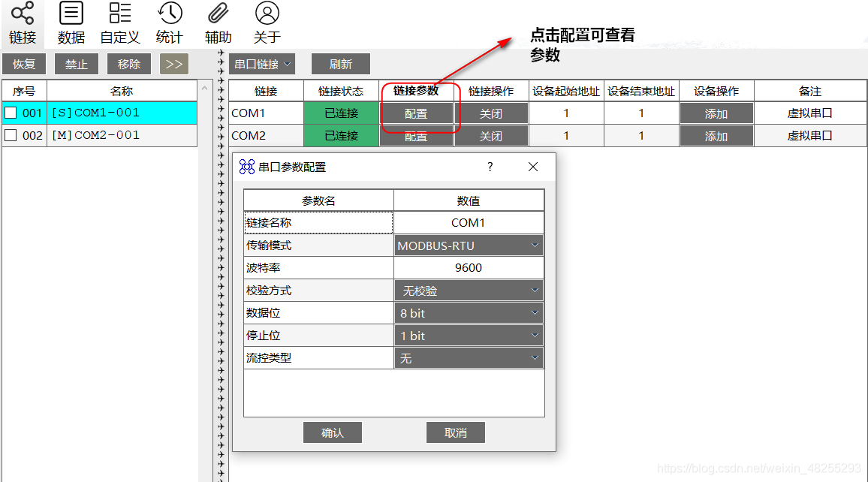Click 配置 button for COM2

click(x=416, y=136)
